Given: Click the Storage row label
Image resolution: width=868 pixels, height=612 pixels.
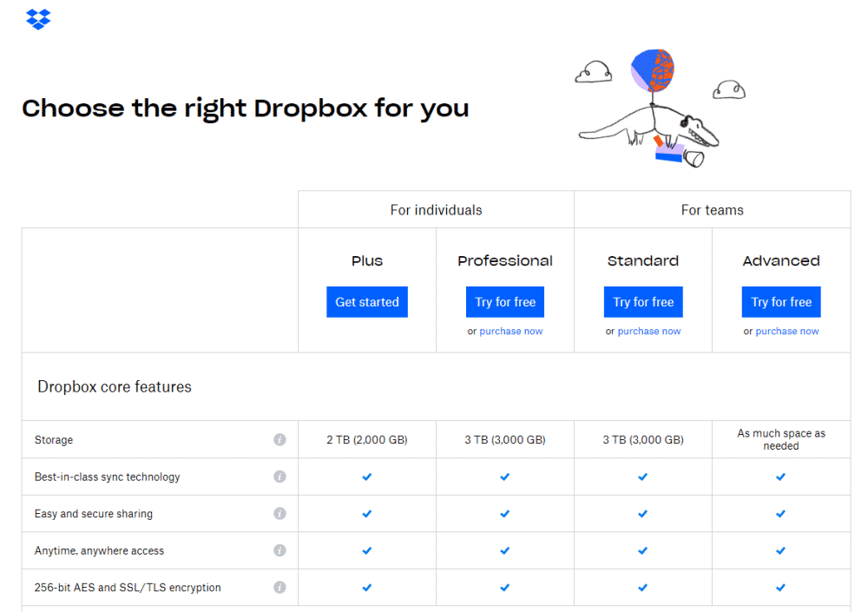Looking at the screenshot, I should (x=54, y=440).
